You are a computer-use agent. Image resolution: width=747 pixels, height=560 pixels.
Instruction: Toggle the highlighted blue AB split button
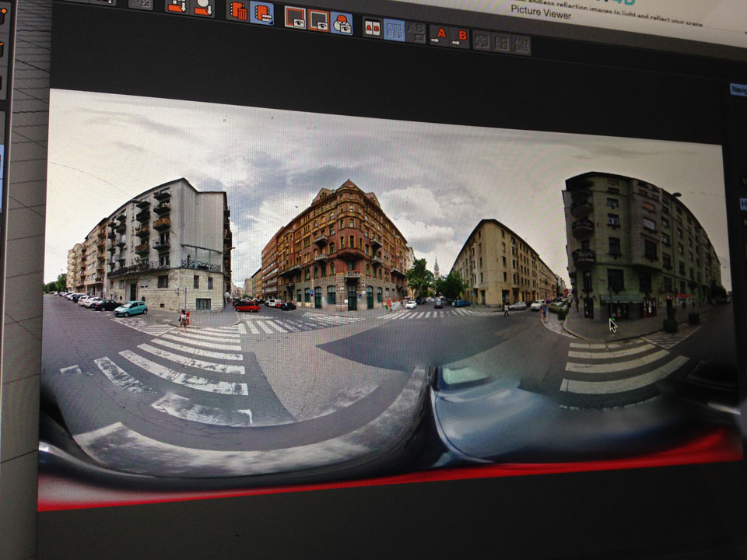point(394,30)
